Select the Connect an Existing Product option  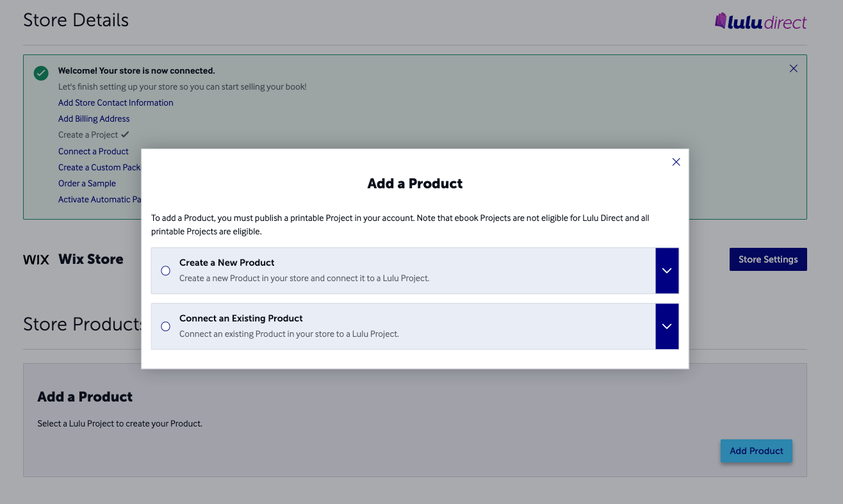pyautogui.click(x=165, y=326)
